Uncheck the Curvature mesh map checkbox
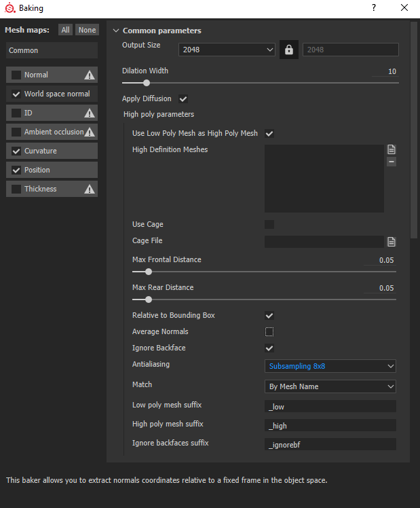 pyautogui.click(x=16, y=151)
